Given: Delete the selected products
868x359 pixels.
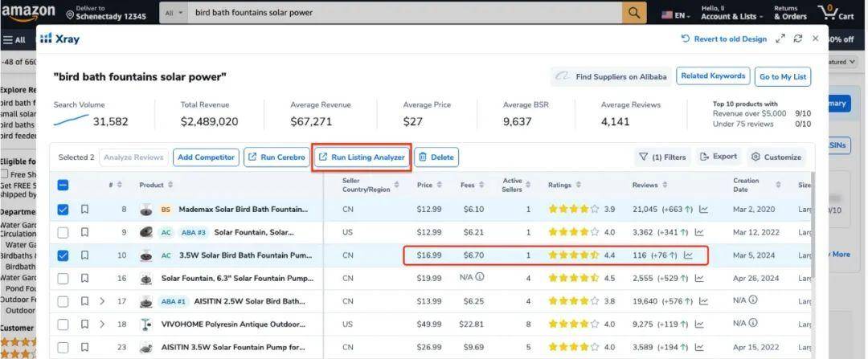Looking at the screenshot, I should (436, 157).
